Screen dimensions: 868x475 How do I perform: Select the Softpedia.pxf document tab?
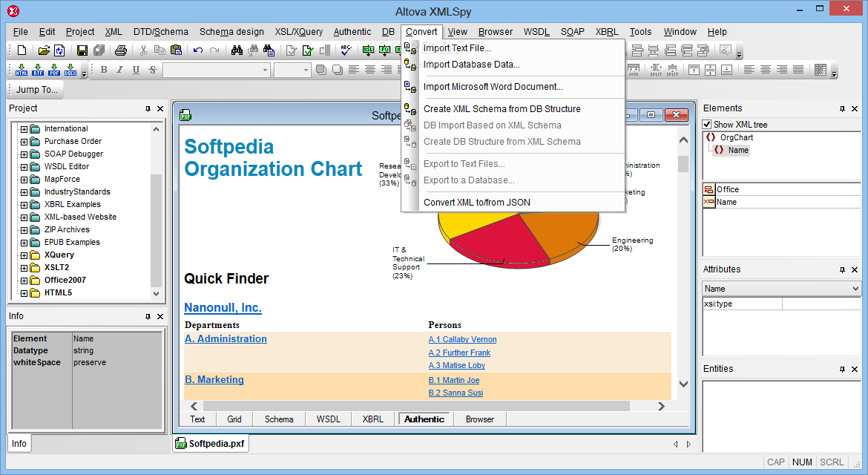tap(211, 443)
